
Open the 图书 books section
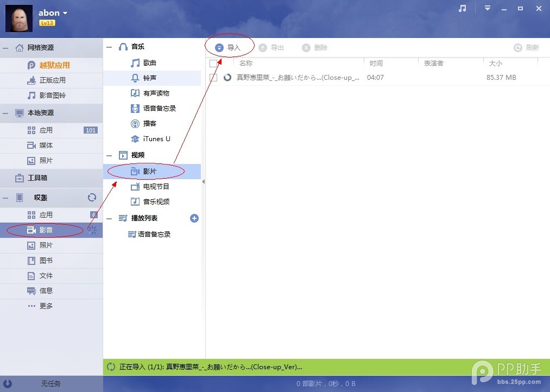pyautogui.click(x=41, y=260)
